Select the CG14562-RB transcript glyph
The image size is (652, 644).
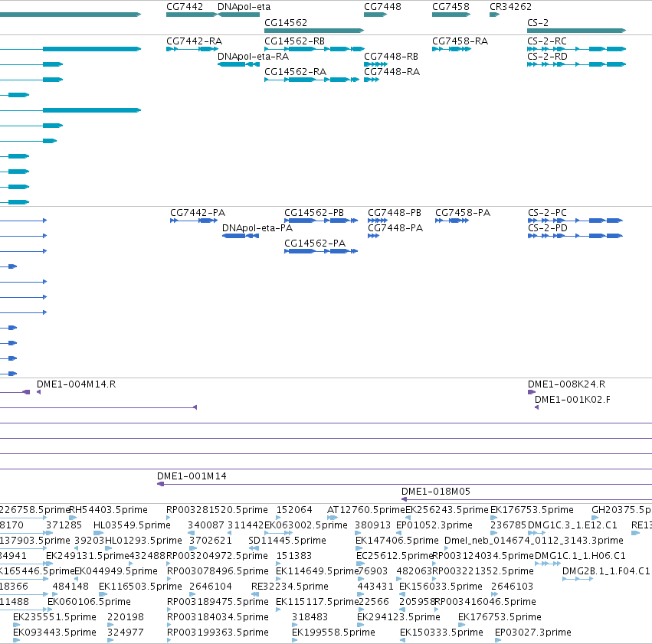(x=314, y=49)
